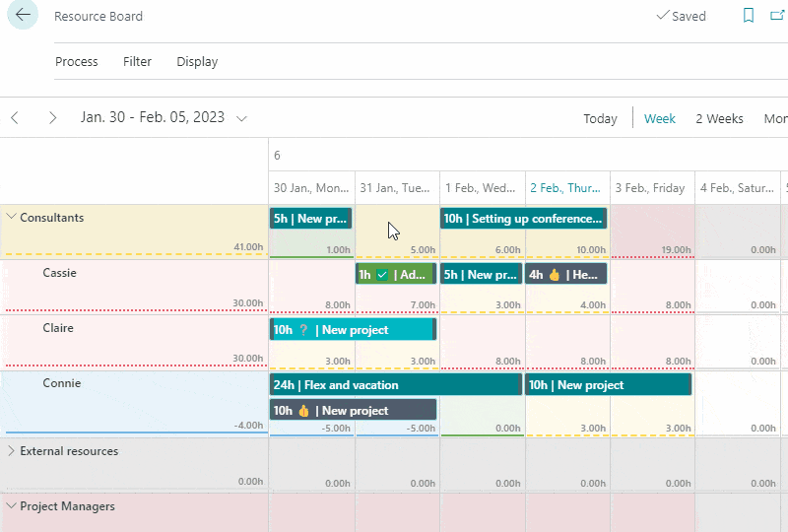The image size is (788, 532).
Task: Open the date range dropdown
Action: (241, 118)
